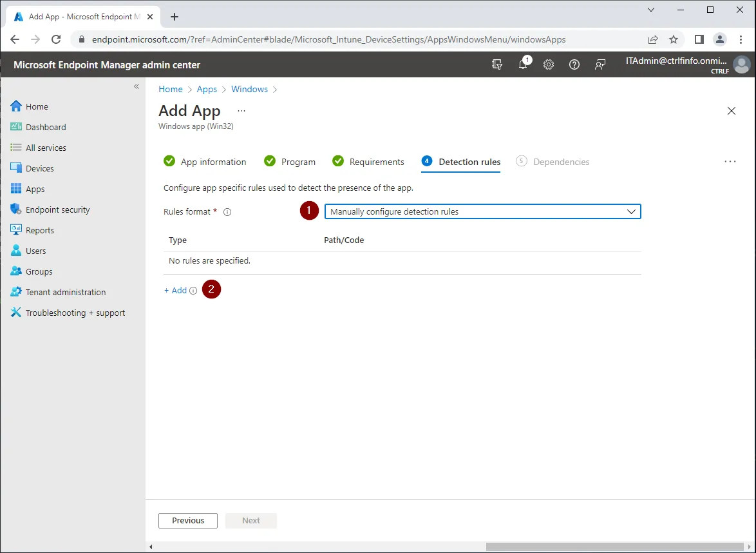Click the 'No rules are specified.' row
The height and width of the screenshot is (553, 756).
click(402, 261)
